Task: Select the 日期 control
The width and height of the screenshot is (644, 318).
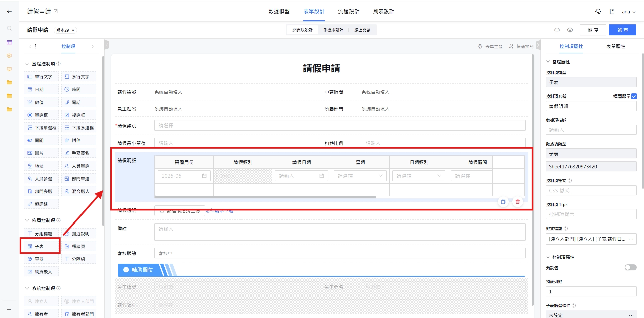Action: [41, 89]
